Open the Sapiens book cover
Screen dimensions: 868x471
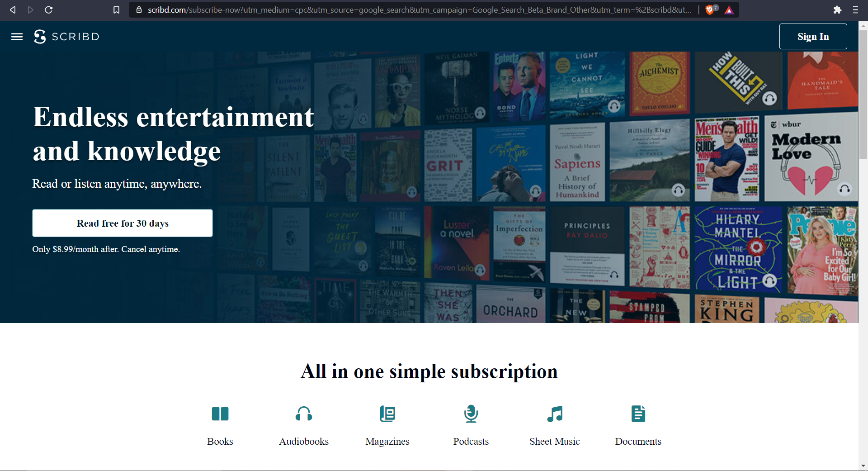pyautogui.click(x=577, y=163)
